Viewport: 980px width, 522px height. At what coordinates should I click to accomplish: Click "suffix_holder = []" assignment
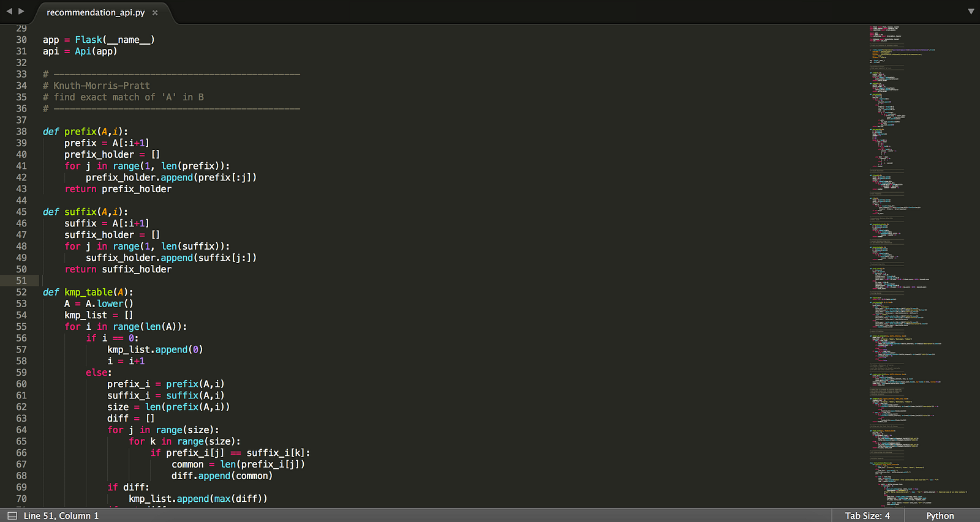(x=112, y=235)
